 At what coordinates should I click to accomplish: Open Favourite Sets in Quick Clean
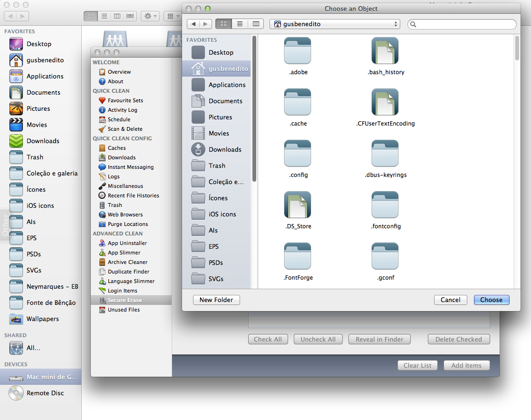point(121,100)
